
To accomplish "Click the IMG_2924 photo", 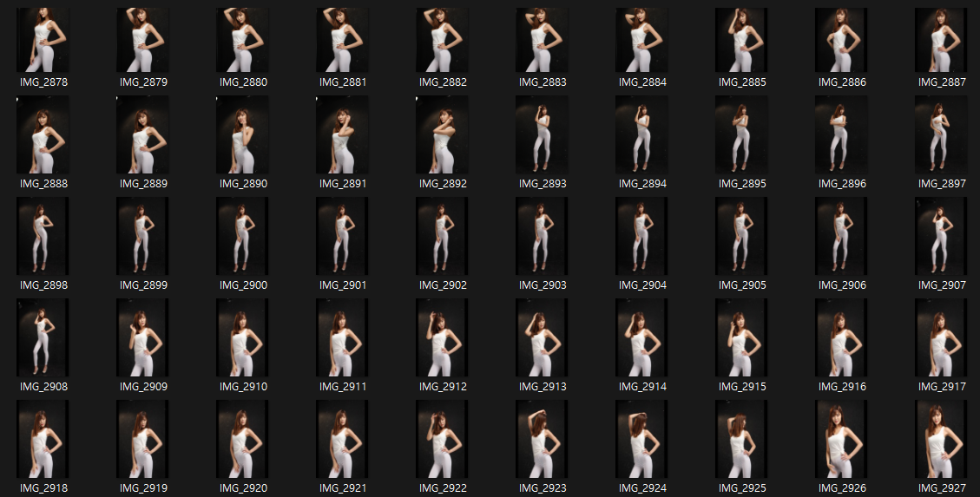I will click(642, 439).
